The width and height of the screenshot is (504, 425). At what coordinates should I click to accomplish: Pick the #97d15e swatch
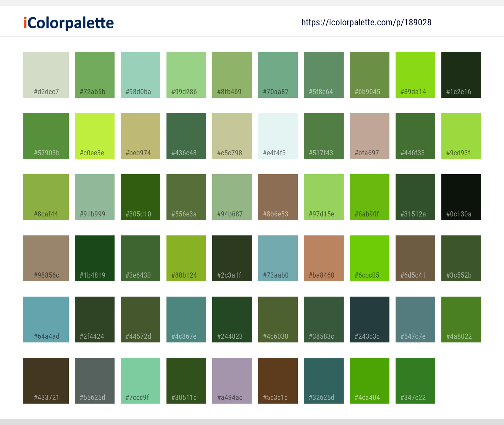point(324,197)
